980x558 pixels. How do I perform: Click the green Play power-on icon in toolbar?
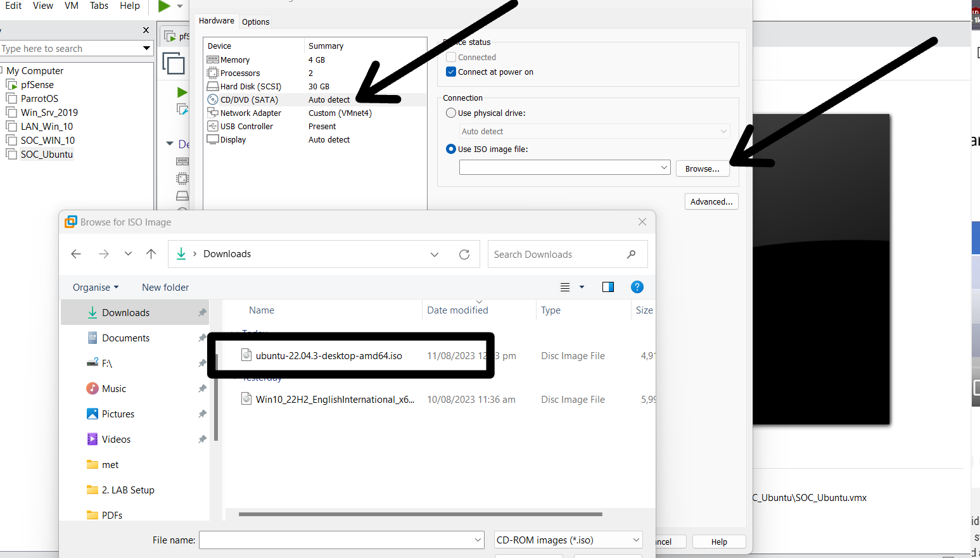(x=164, y=6)
